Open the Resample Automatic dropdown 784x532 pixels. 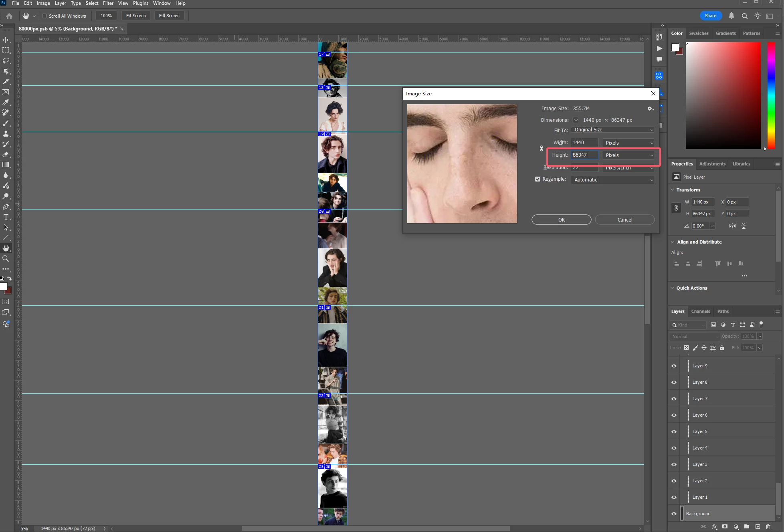pyautogui.click(x=613, y=180)
